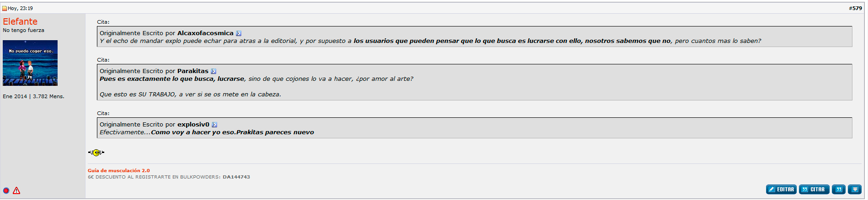Click Alcaxofacosmica's username in the quote

click(205, 33)
